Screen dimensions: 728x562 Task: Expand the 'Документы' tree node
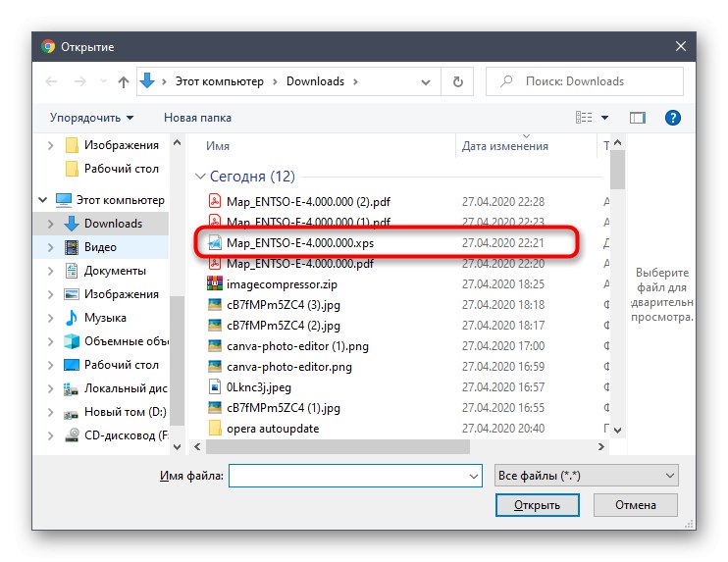50,271
